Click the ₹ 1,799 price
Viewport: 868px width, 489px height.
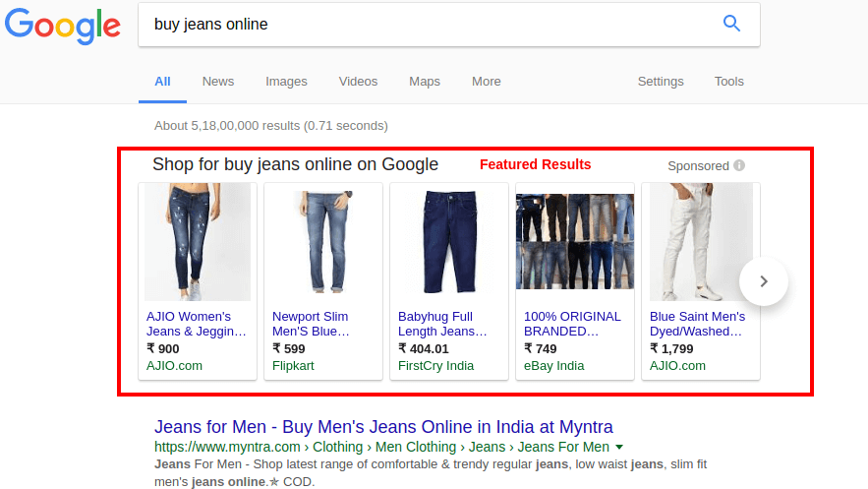tap(671, 349)
